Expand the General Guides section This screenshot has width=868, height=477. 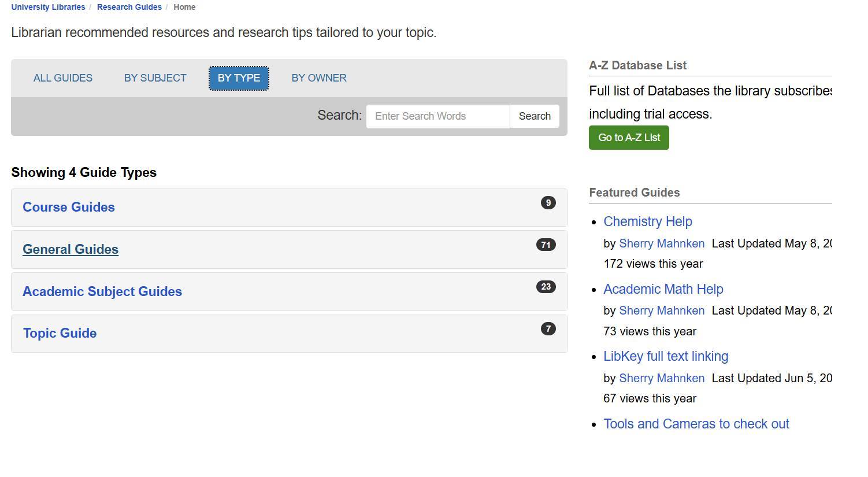point(71,249)
